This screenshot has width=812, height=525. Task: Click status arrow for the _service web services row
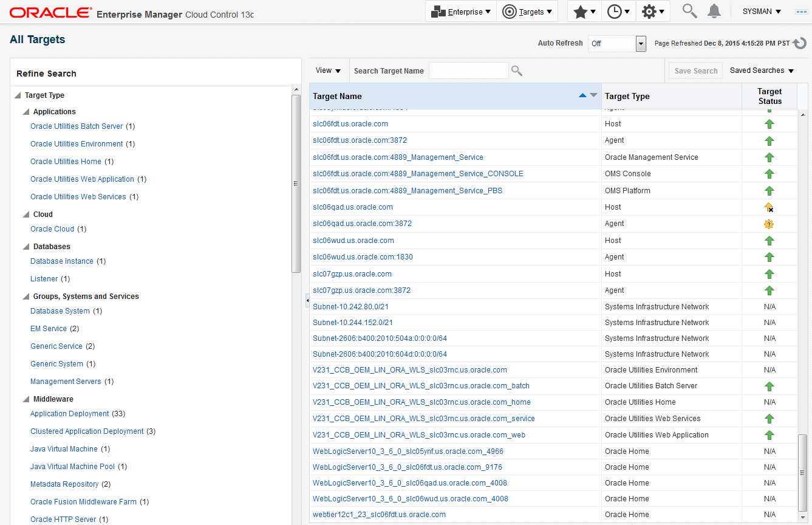click(x=769, y=419)
